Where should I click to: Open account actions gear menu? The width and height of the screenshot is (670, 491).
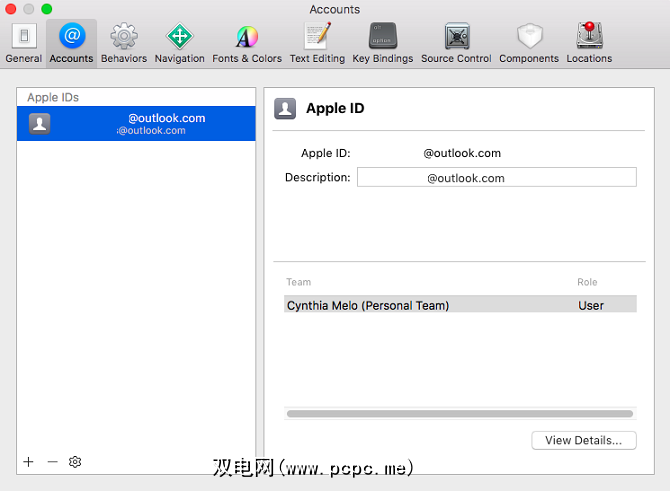point(75,462)
